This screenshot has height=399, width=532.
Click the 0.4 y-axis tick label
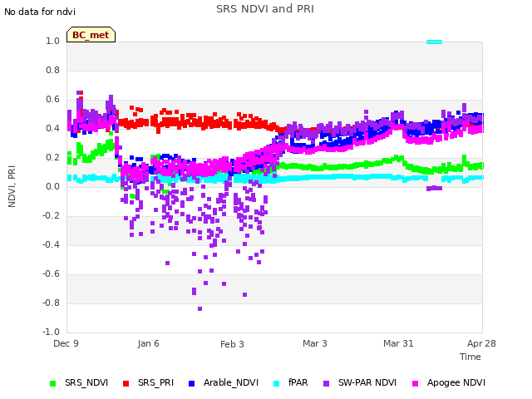[52, 128]
